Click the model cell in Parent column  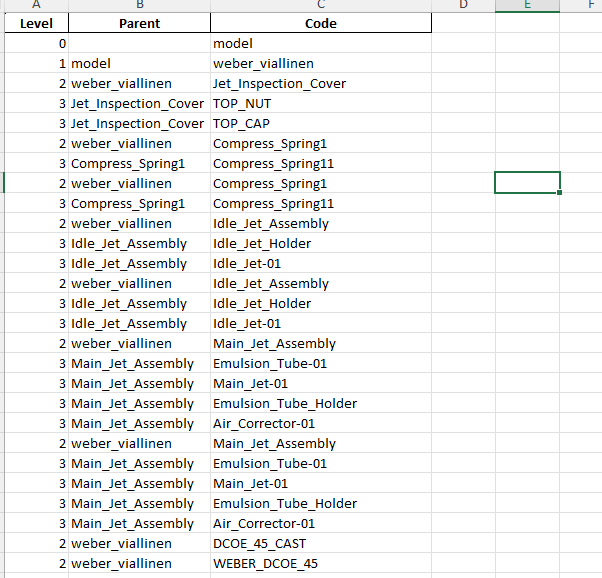click(139, 63)
